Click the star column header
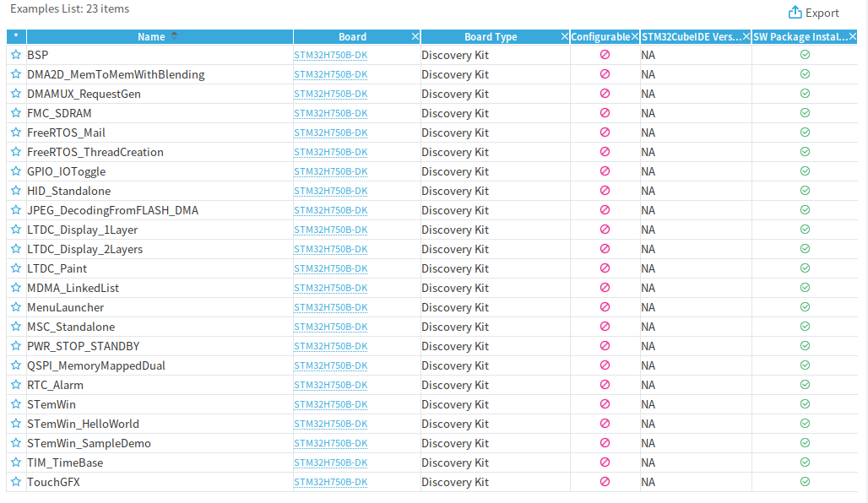868x503 pixels. [16, 36]
